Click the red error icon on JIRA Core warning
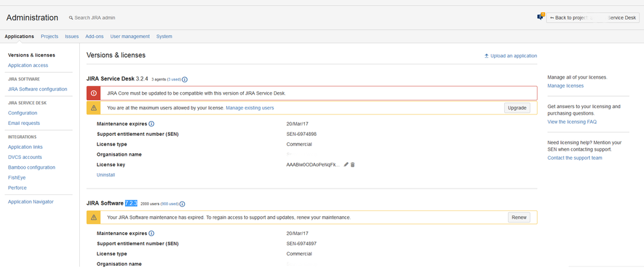Screen dimensions: 644x269 point(93,93)
